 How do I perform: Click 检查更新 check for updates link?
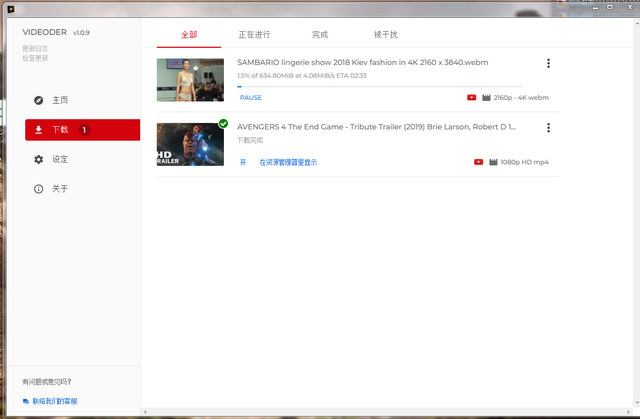(x=35, y=58)
